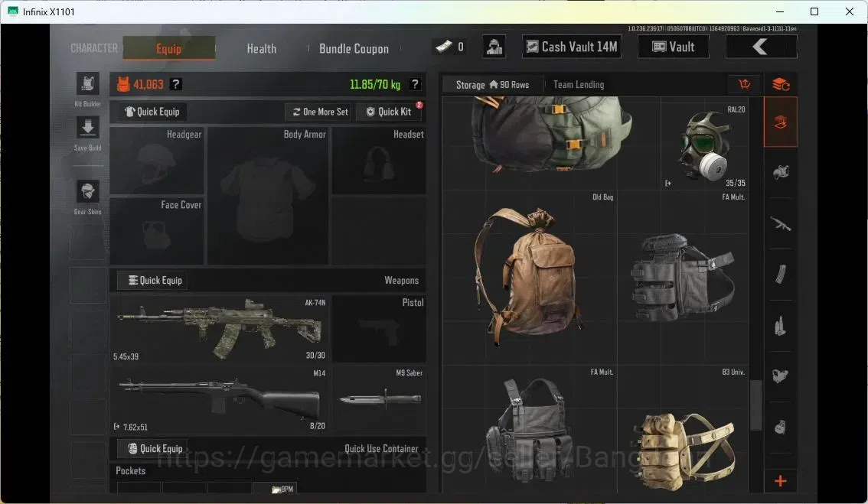The height and width of the screenshot is (504, 868).
Task: Click the Save Build download icon
Action: point(87,128)
